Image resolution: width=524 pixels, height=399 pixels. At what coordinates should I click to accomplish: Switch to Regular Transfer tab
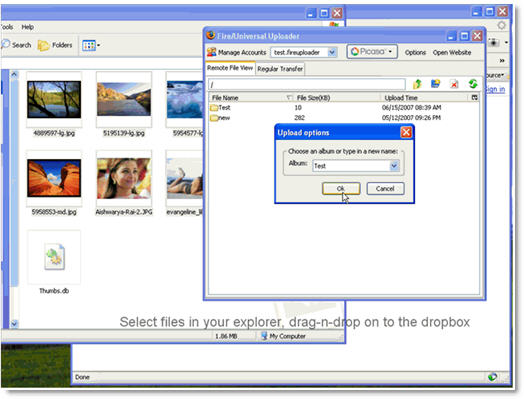click(280, 69)
